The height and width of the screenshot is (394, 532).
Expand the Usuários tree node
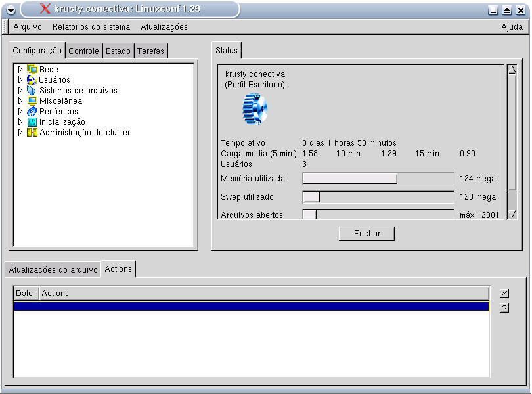click(20, 79)
